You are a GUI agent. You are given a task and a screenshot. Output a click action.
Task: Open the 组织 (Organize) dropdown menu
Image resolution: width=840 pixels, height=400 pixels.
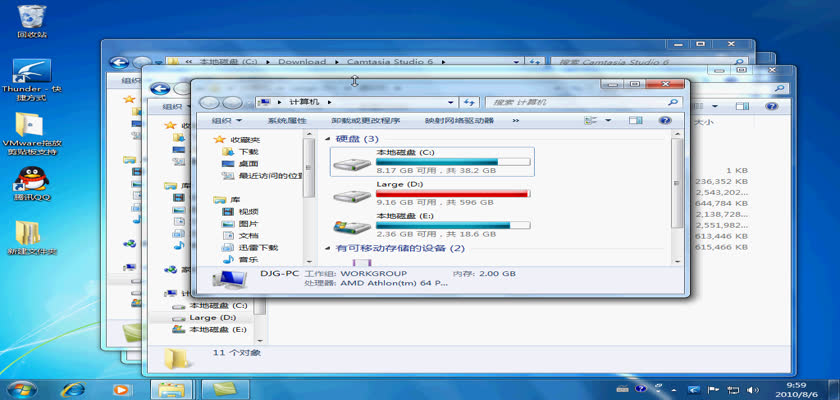click(x=217, y=121)
